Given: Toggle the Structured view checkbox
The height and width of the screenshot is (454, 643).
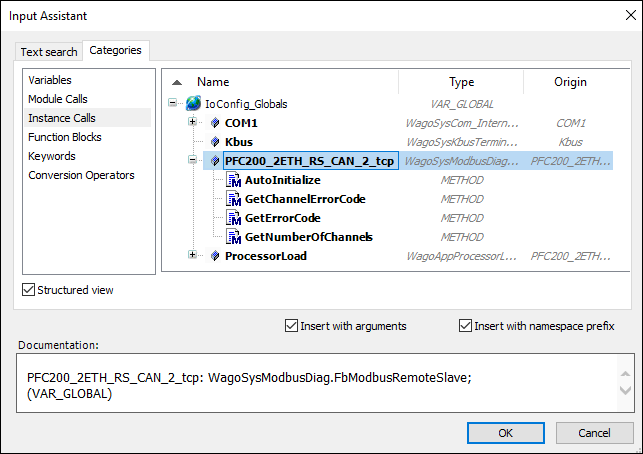Looking at the screenshot, I should click(x=29, y=290).
